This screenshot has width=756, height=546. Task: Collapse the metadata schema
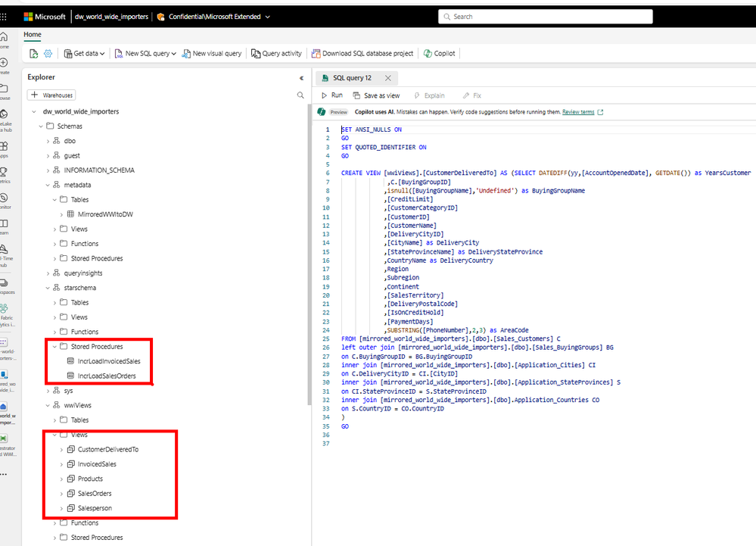click(48, 185)
